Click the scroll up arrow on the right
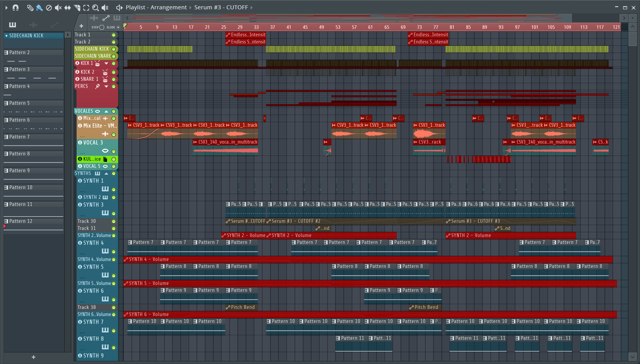The height and width of the screenshot is (364, 640). click(632, 26)
